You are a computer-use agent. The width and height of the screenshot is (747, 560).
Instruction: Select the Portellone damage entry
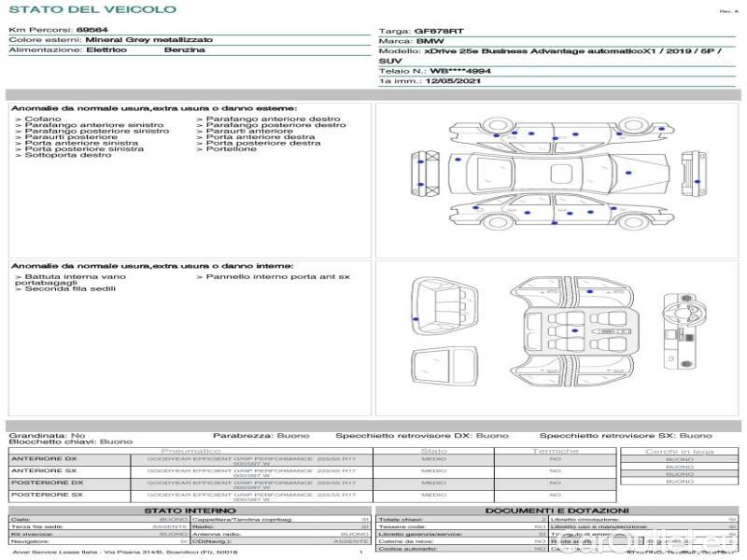coord(231,149)
